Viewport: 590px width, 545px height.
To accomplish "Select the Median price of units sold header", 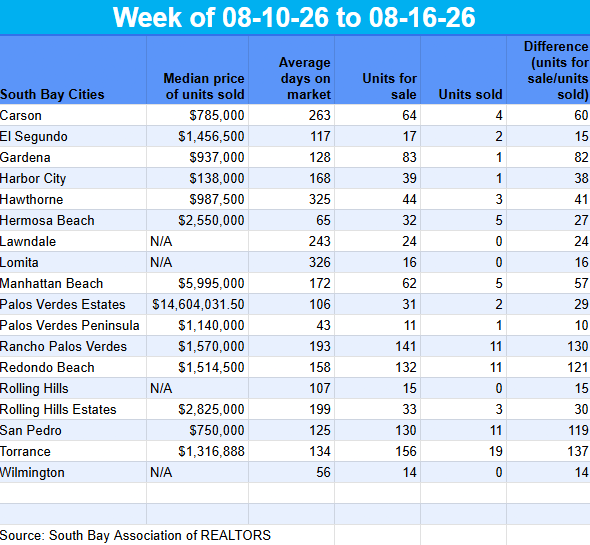I will [x=198, y=70].
